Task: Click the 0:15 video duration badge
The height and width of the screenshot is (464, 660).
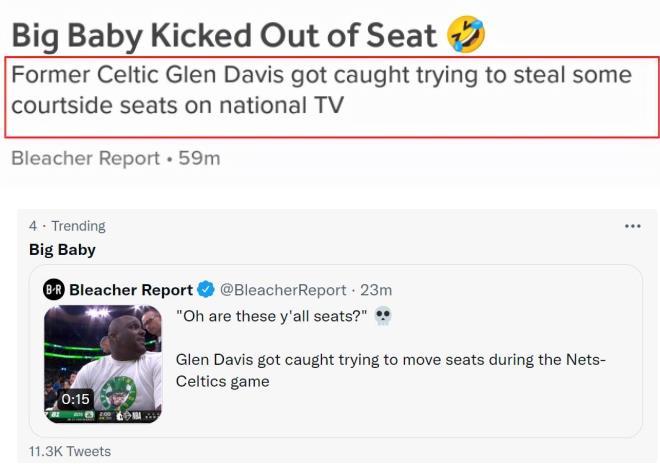Action: (75, 399)
